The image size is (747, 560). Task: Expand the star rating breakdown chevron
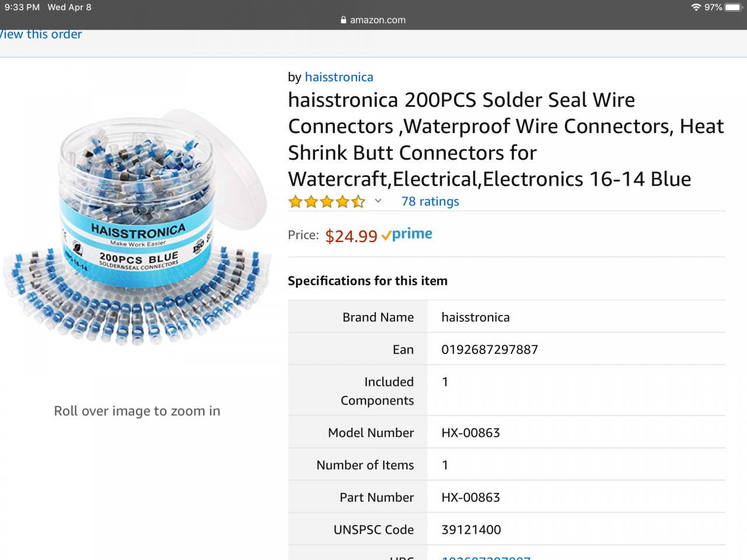[378, 201]
